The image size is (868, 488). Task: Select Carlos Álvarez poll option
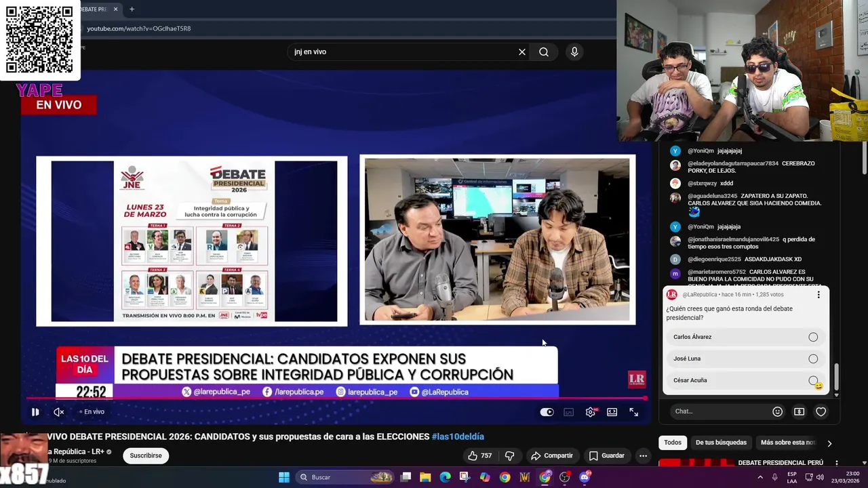point(746,337)
